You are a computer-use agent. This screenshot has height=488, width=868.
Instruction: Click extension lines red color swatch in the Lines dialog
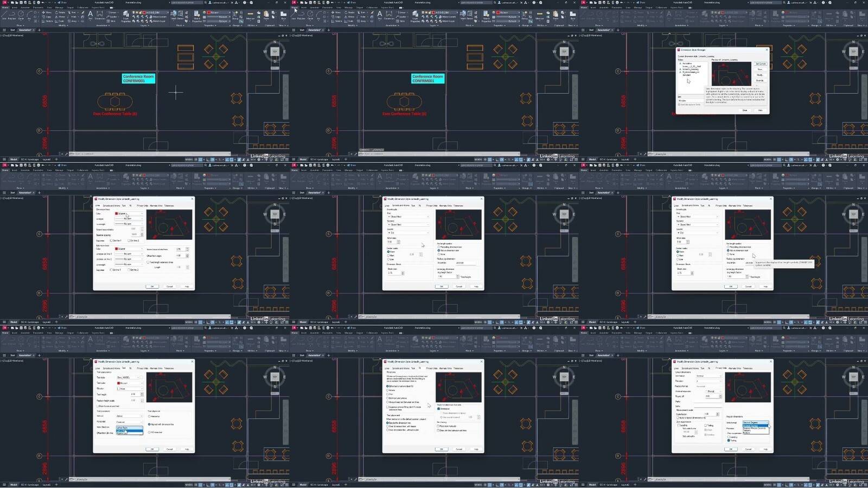point(117,249)
